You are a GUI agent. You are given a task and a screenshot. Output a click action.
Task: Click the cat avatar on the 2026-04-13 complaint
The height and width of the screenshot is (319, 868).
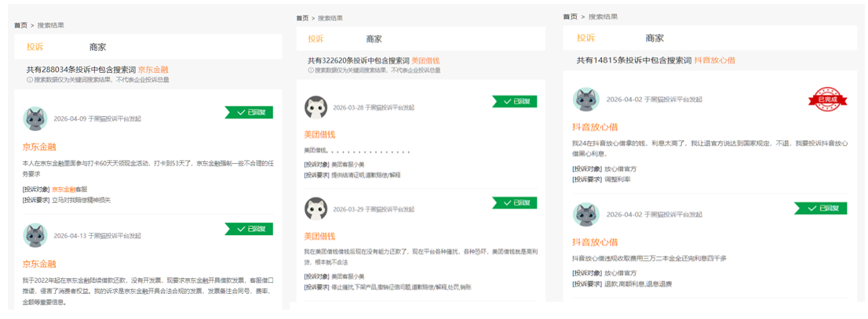(35, 235)
